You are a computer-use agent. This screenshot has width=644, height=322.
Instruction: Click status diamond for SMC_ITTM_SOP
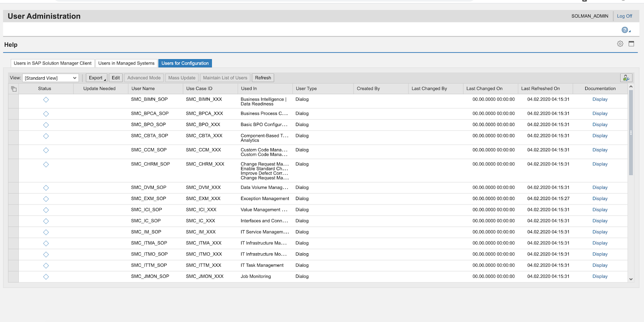tap(46, 266)
